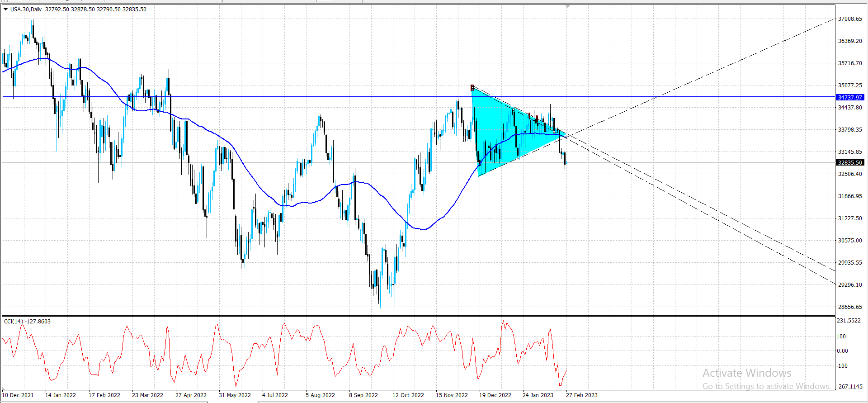
Task: Click the chart shift marker on top edge
Action: (x=567, y=6)
